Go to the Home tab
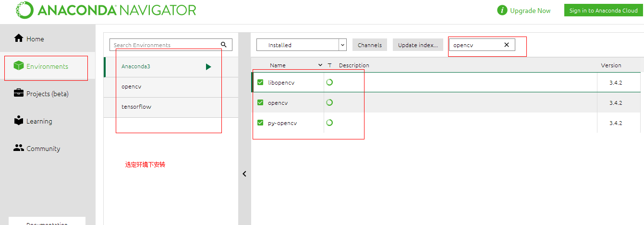Screen dimensions: 644x225 [48, 38]
